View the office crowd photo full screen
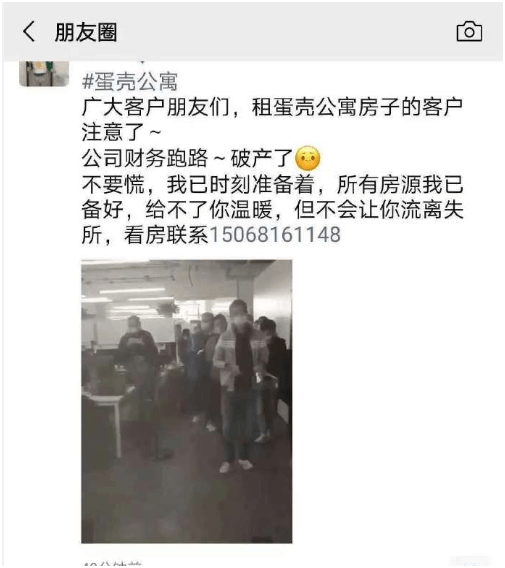Screen dimensions: 505x568 click(x=187, y=401)
